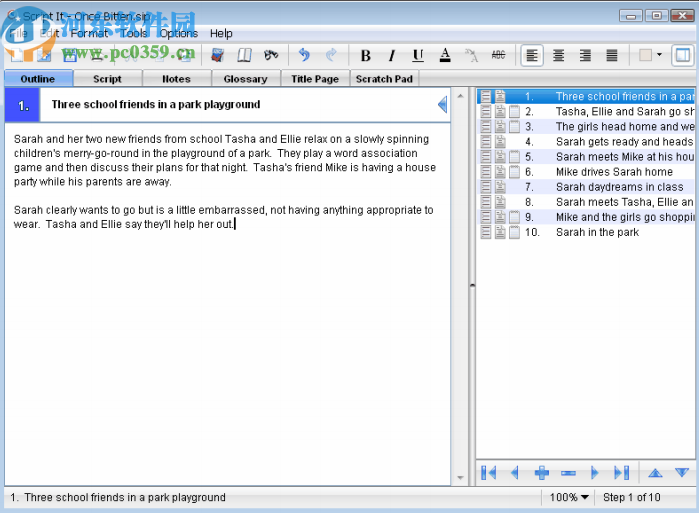Click the open book thesaurus icon

pos(244,55)
